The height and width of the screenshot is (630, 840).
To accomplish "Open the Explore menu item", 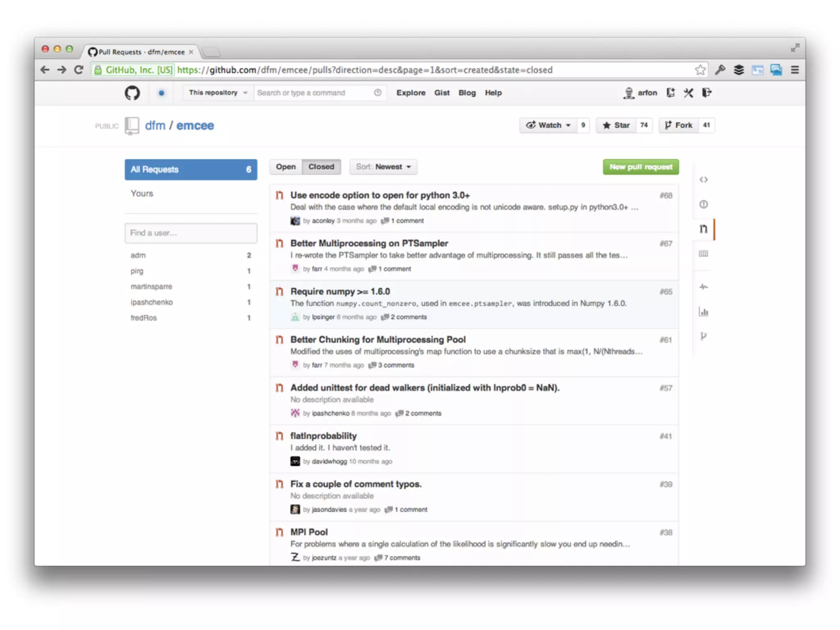I will 411,93.
